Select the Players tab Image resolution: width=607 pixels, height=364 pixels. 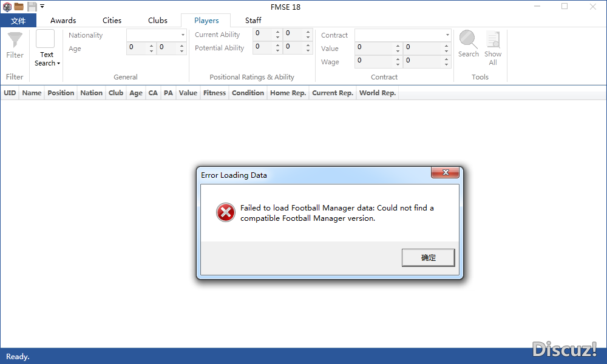pos(206,21)
